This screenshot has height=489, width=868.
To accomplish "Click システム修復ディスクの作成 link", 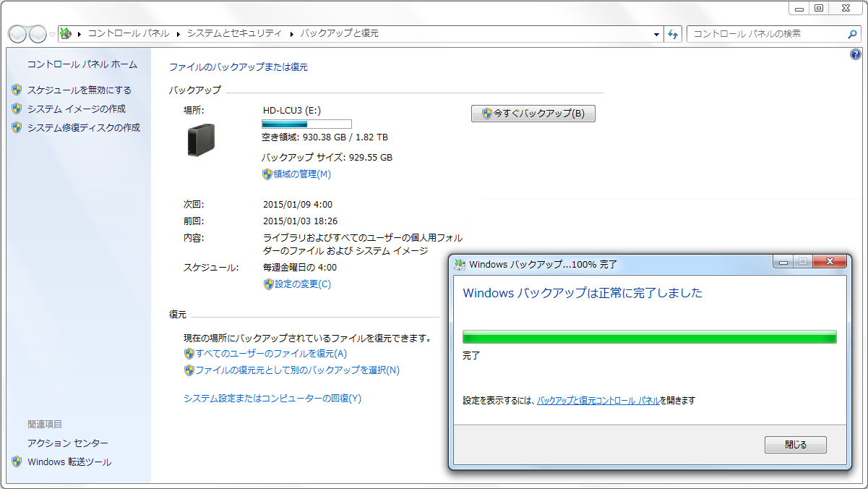I will (x=84, y=127).
